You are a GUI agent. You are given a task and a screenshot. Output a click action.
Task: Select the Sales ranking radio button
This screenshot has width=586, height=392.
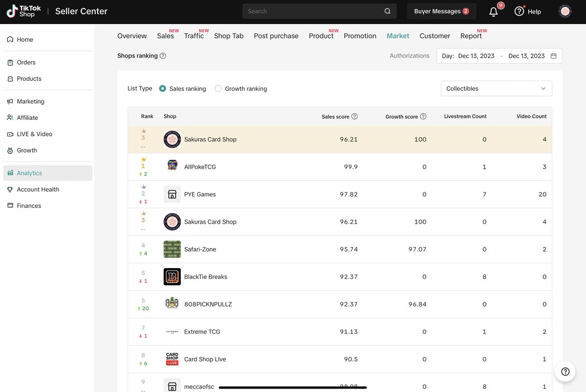tap(163, 88)
